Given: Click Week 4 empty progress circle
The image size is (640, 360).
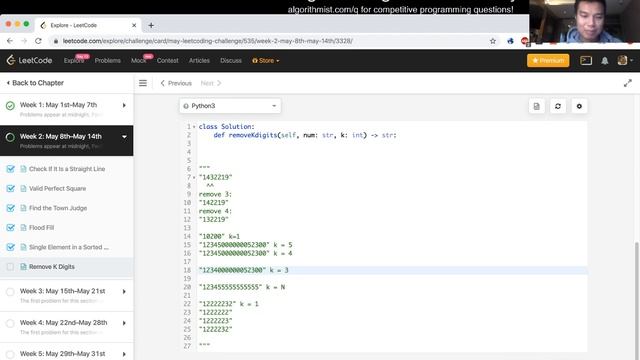Looking at the screenshot, I should (x=10, y=323).
